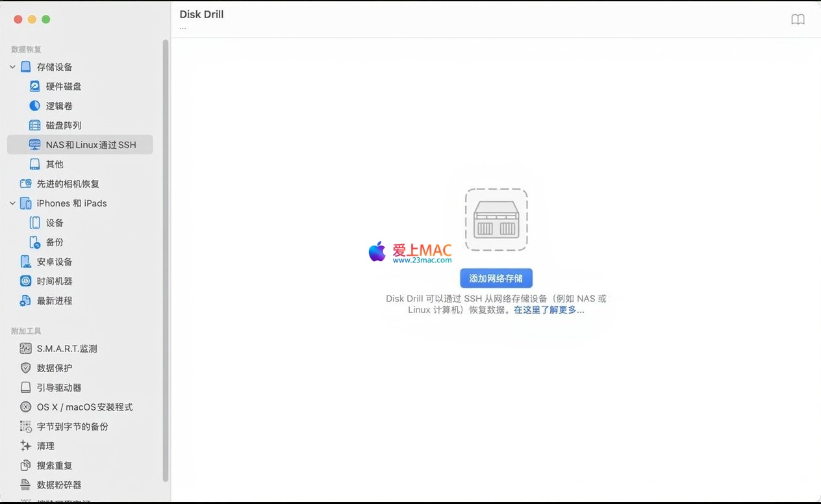
Task: Click the 磁盘阵列 RAID icon
Action: coord(35,125)
